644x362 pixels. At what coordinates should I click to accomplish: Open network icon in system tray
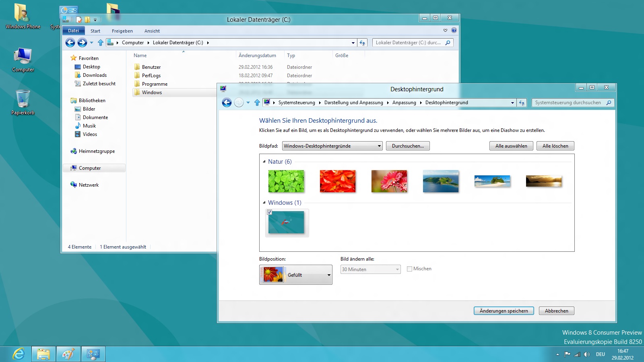tap(577, 354)
